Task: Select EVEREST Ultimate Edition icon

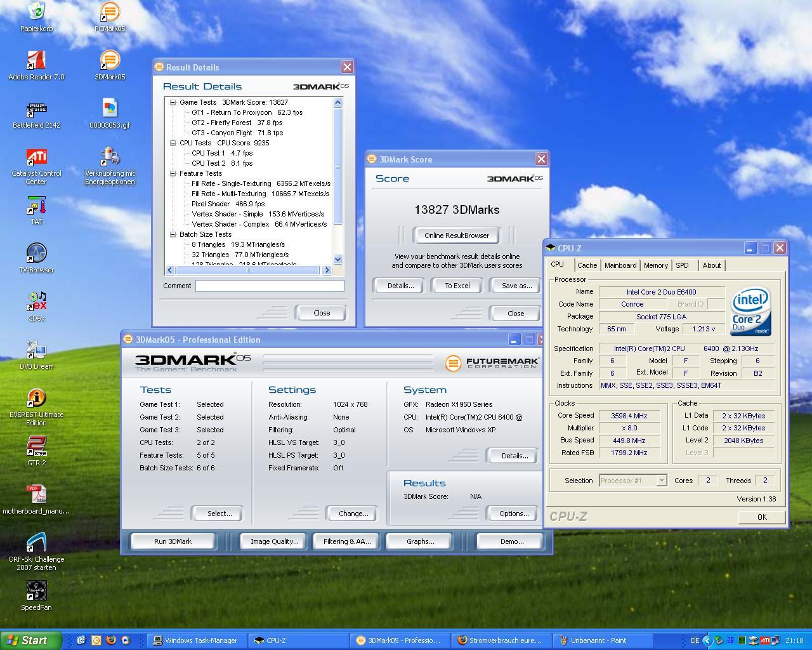Action: [x=36, y=398]
